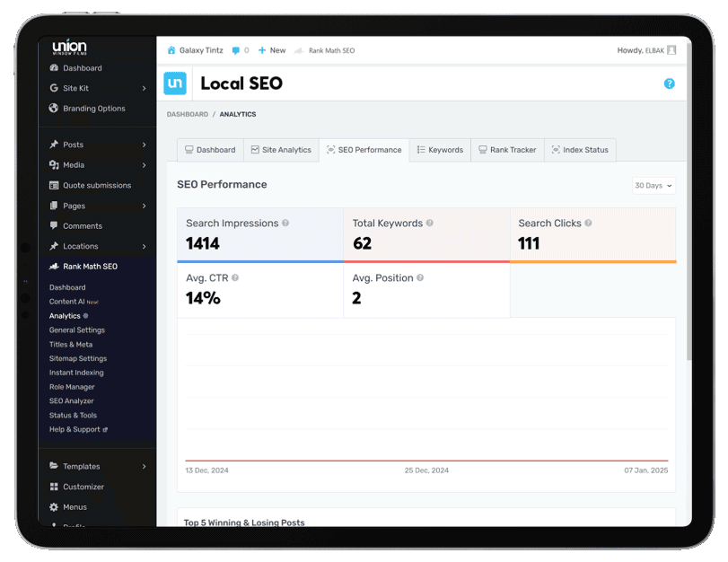Screen dimensions: 728x562
Task: Click the Avg. Position info icon
Action: 420,277
